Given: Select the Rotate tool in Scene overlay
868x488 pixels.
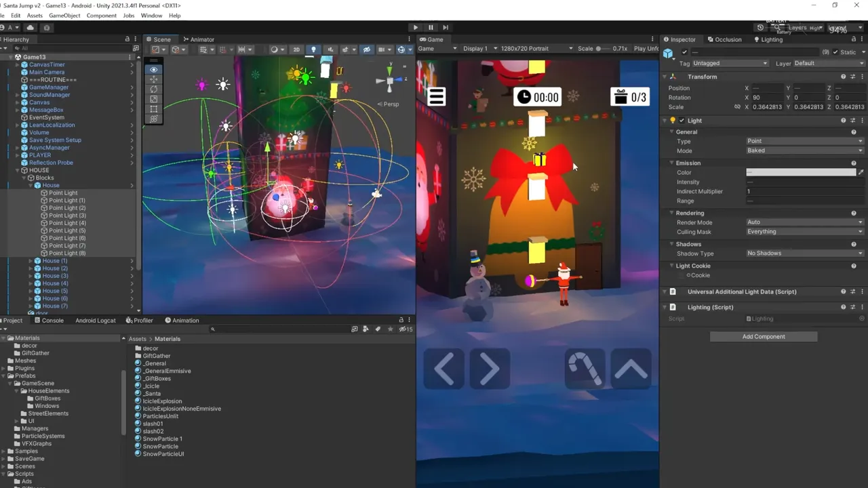Looking at the screenshot, I should (154, 89).
